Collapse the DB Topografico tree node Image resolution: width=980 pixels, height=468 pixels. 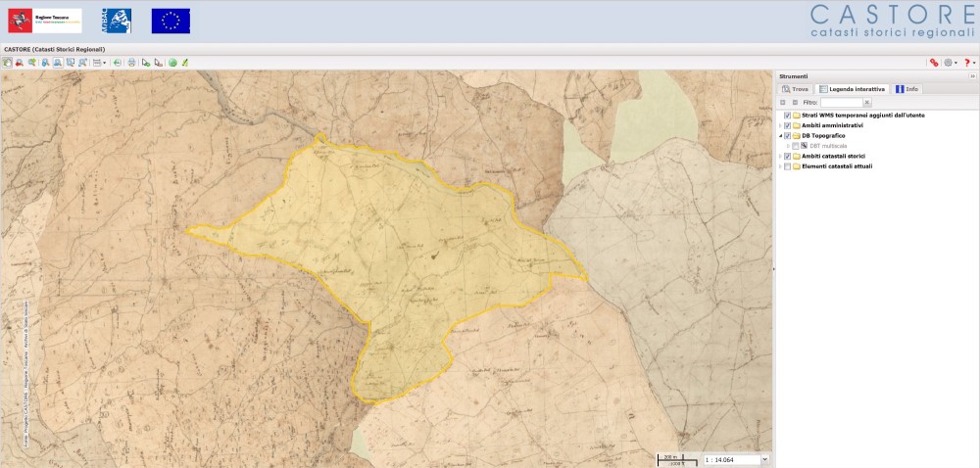pos(781,135)
